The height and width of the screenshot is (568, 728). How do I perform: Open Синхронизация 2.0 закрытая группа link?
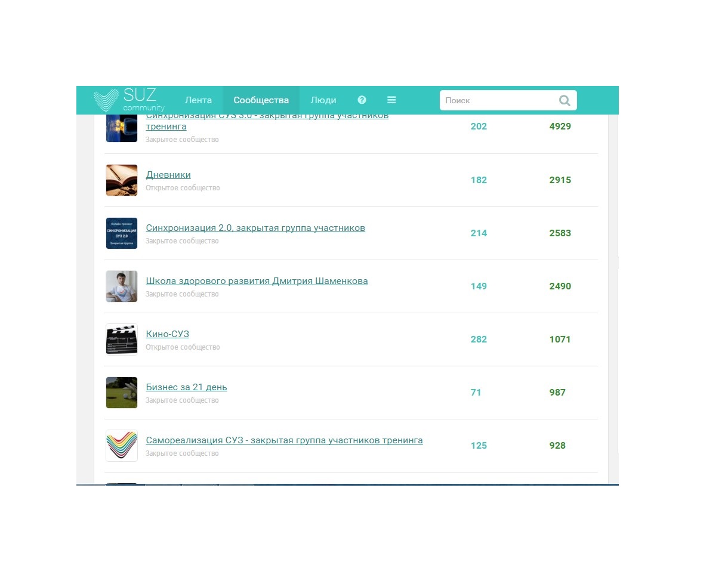[255, 228]
